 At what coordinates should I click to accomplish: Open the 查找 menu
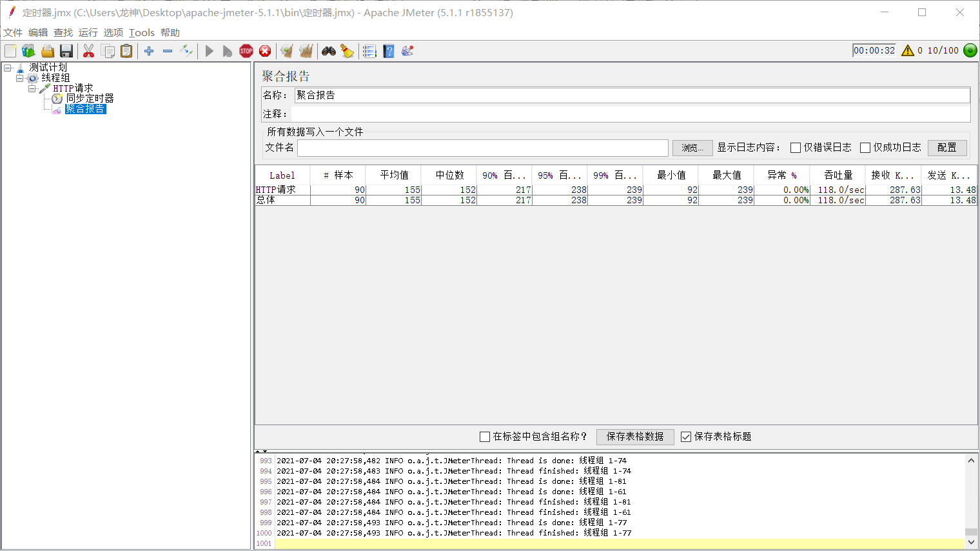click(x=63, y=33)
